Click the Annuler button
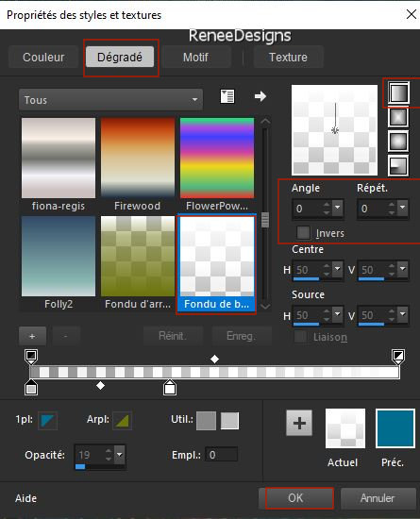This screenshot has width=420, height=519. pos(378,498)
